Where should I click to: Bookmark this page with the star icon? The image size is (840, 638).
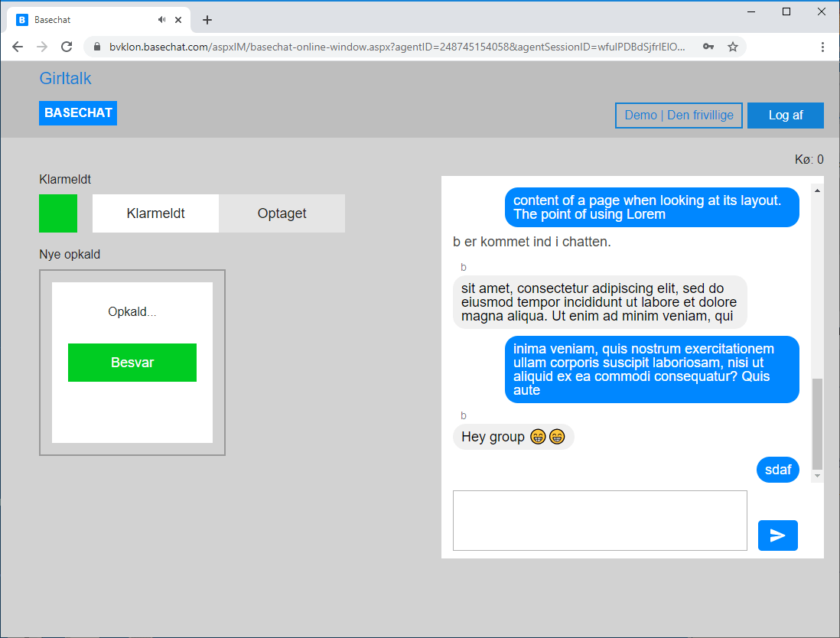732,47
